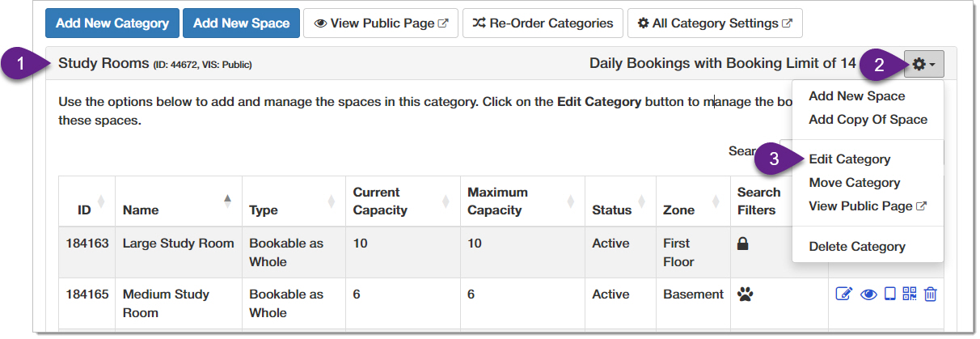Click View Public Page button in toolbar
The height and width of the screenshot is (339, 980).
381,23
